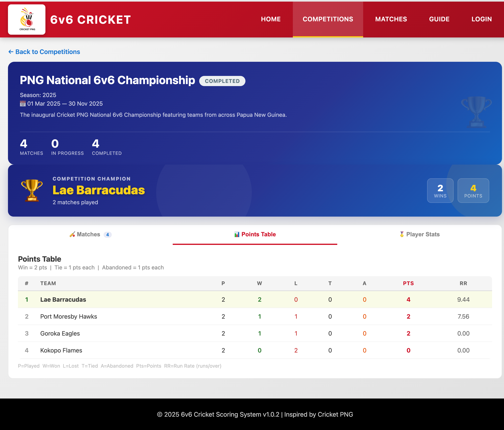Click the calendar icon beside dates

(x=23, y=104)
